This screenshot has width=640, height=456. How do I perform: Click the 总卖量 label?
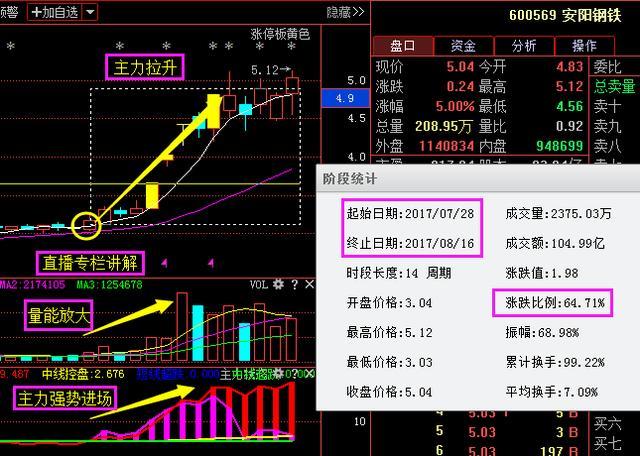tap(615, 87)
